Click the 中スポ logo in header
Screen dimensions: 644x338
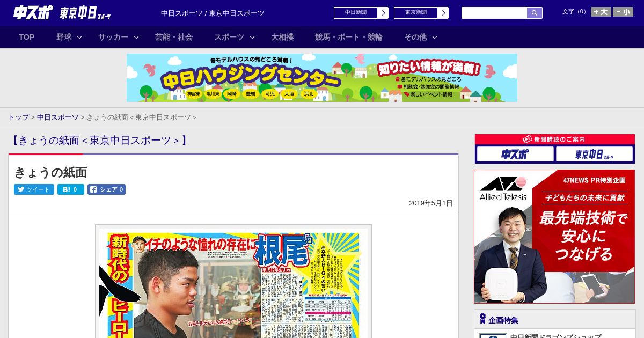(33, 12)
